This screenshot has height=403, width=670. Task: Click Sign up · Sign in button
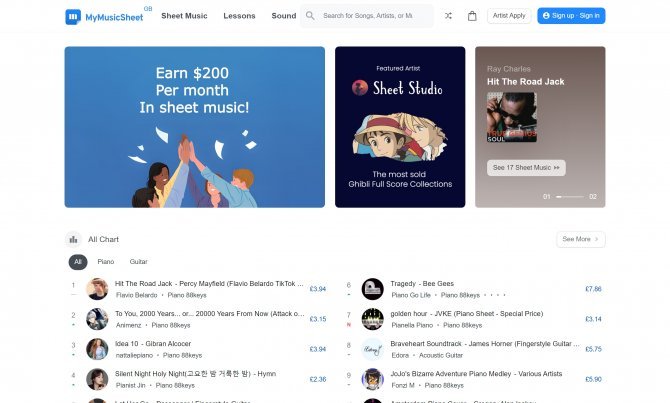(571, 16)
